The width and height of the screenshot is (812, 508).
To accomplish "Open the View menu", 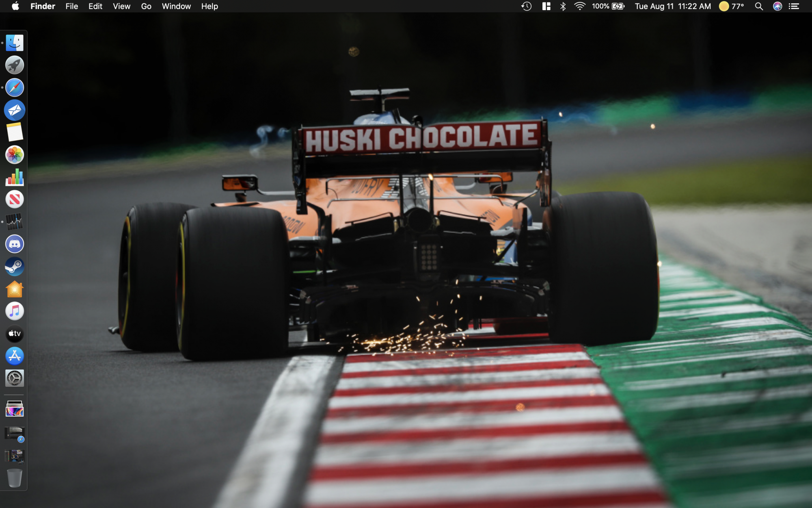I will coord(121,6).
